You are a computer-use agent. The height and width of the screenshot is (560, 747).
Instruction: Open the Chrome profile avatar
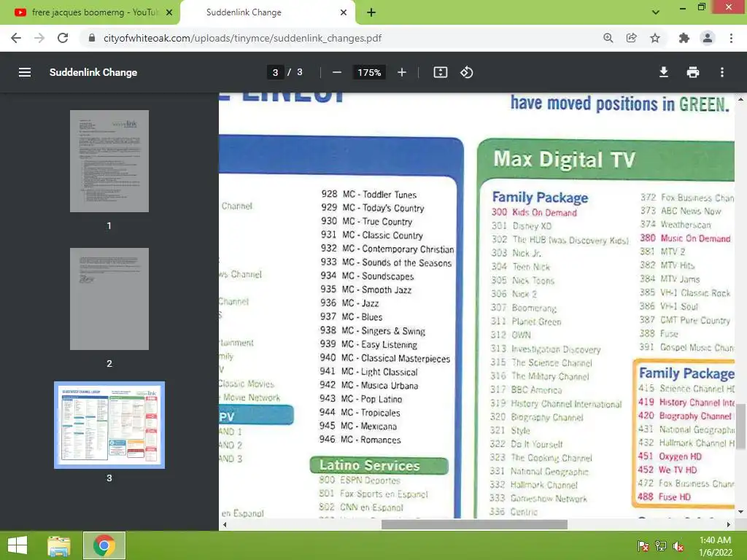(x=708, y=38)
